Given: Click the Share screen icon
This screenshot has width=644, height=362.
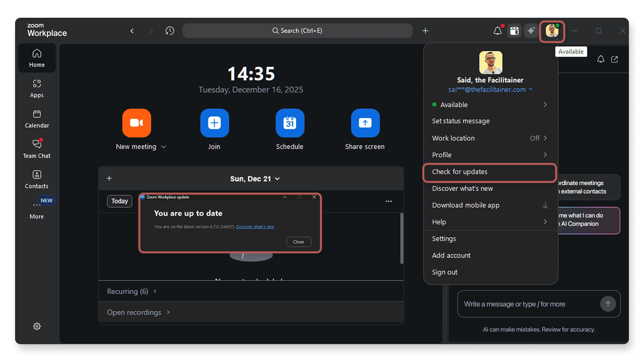Looking at the screenshot, I should tap(365, 123).
